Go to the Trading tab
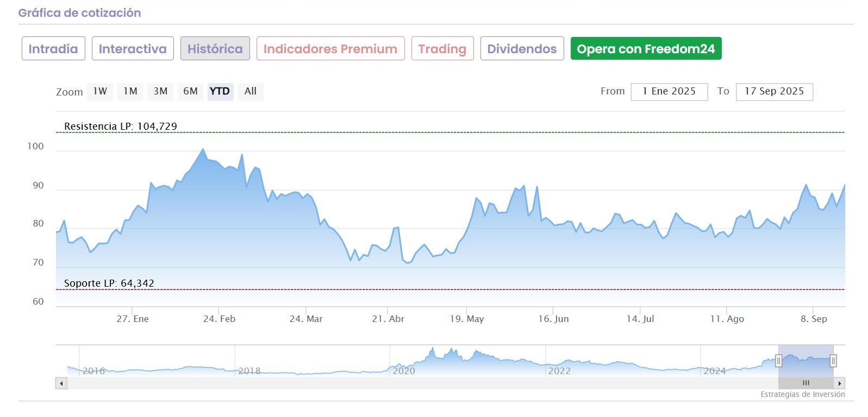Viewport: 868px width, 417px height. (442, 49)
